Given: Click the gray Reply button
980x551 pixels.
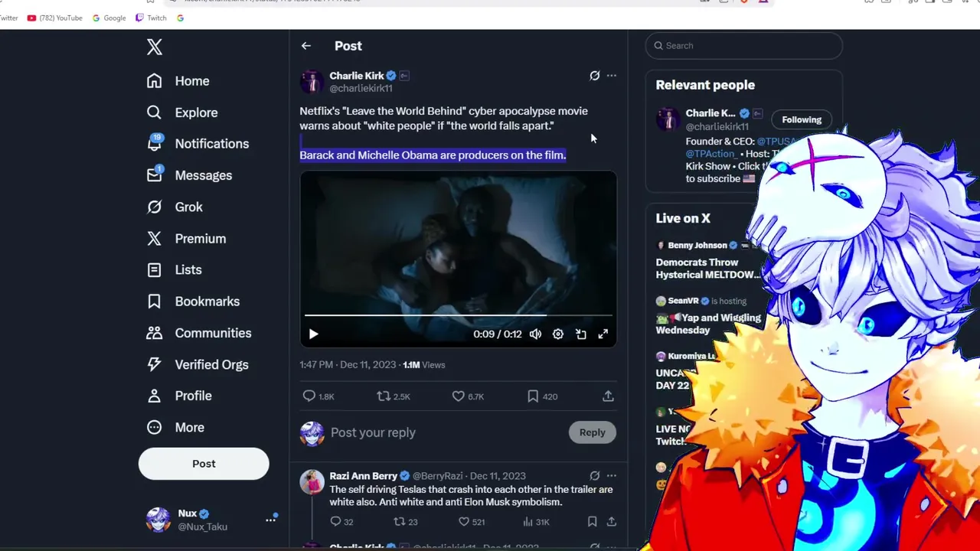Looking at the screenshot, I should pyautogui.click(x=592, y=432).
